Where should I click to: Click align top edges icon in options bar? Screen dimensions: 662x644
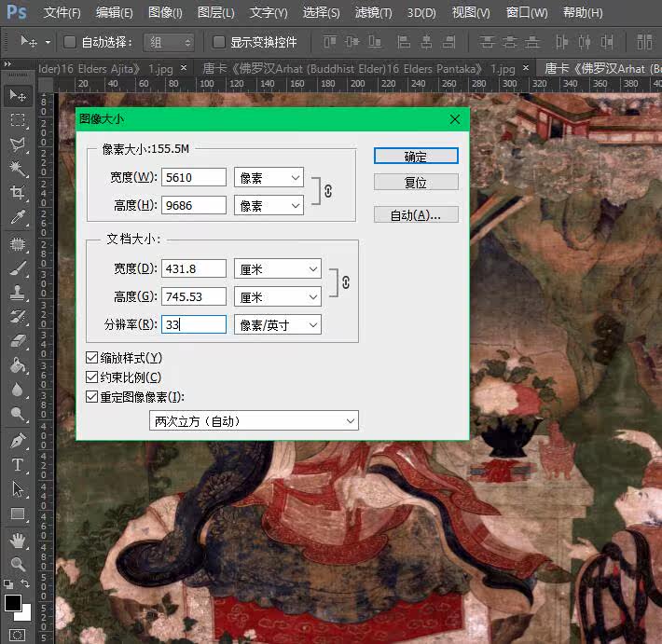[330, 42]
